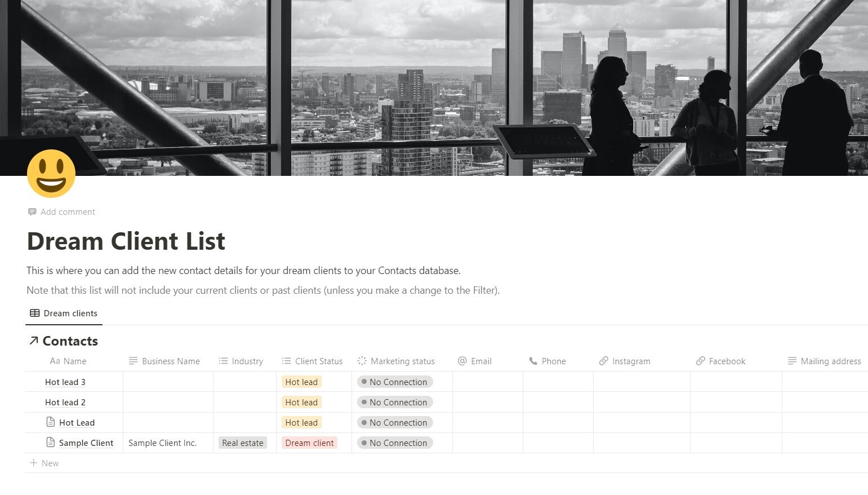Open the Hot lead 2 contact page
868x495 pixels.
tap(65, 402)
